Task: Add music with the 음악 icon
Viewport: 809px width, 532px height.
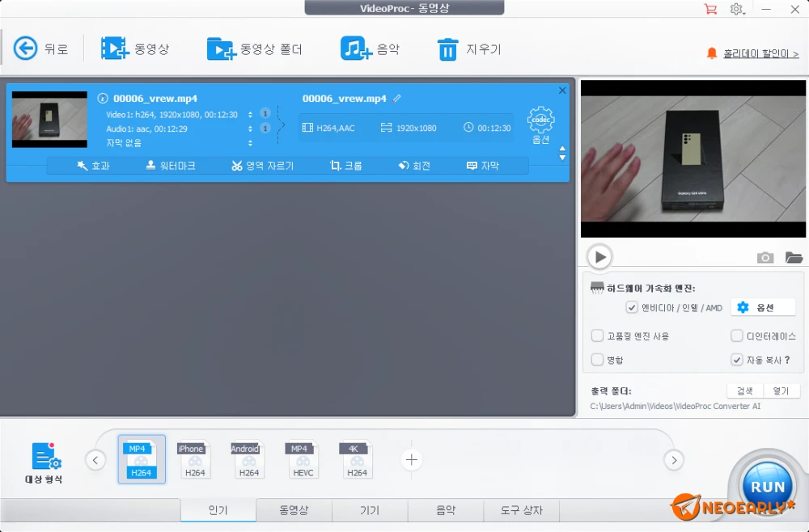Action: (x=356, y=49)
